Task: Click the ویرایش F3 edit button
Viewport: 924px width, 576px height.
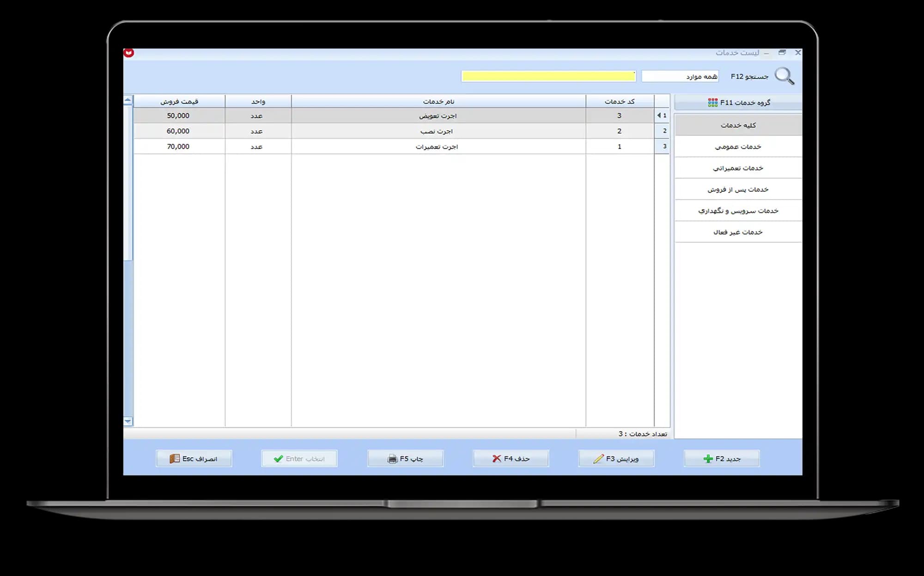Action: point(616,459)
